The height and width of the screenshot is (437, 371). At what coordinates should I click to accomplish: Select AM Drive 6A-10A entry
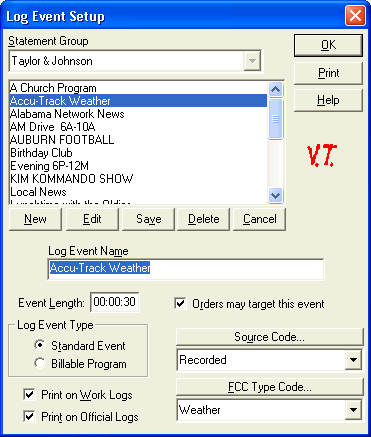(138, 127)
